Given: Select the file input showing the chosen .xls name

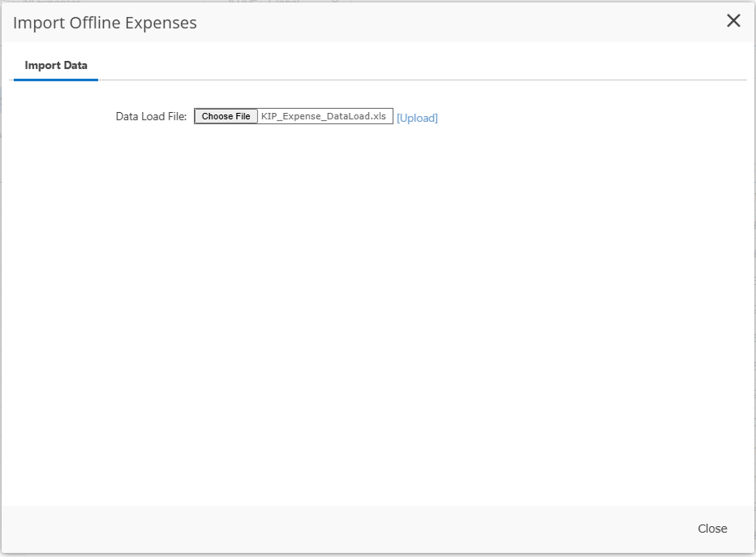Looking at the screenshot, I should (x=323, y=116).
